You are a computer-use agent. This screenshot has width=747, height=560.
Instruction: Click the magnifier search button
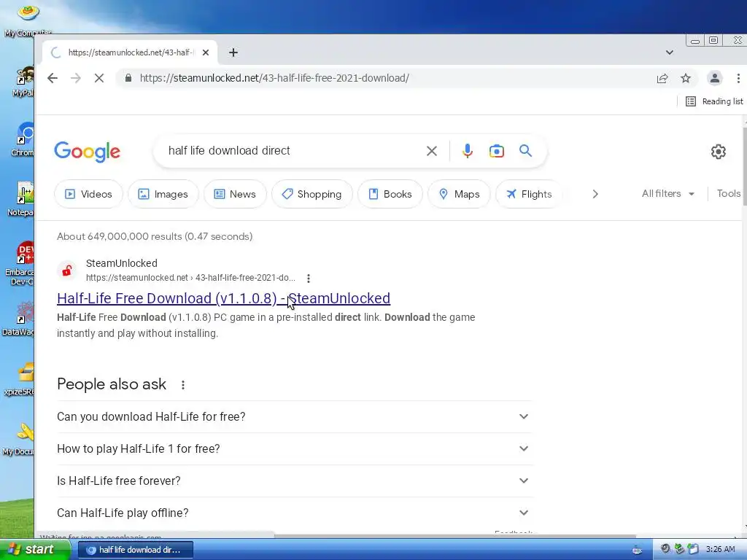tap(525, 151)
